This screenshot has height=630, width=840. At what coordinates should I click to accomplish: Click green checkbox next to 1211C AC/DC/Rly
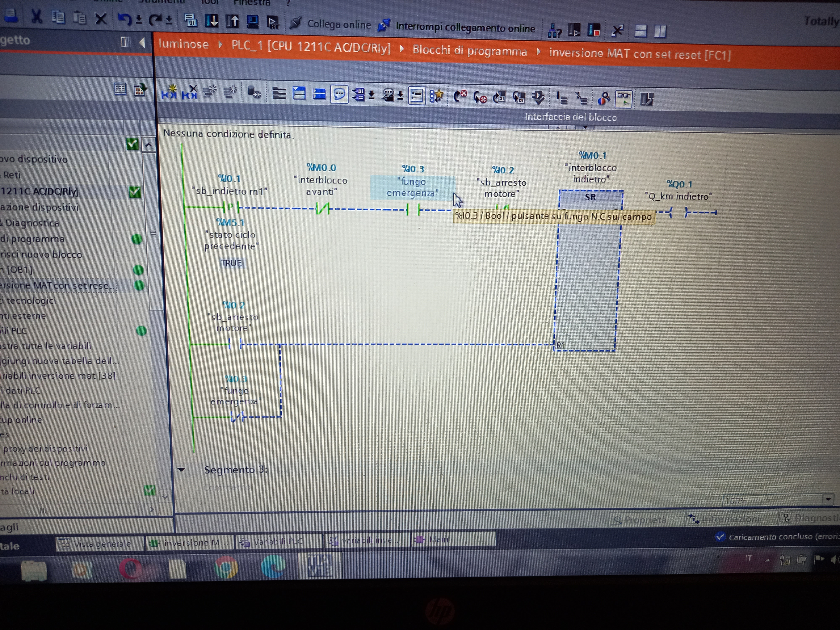pos(135,192)
